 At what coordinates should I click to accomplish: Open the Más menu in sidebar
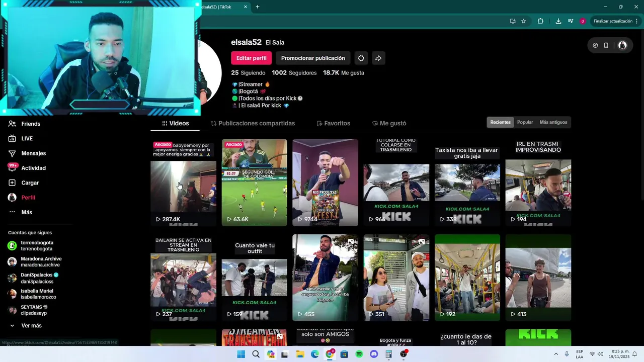click(20, 212)
